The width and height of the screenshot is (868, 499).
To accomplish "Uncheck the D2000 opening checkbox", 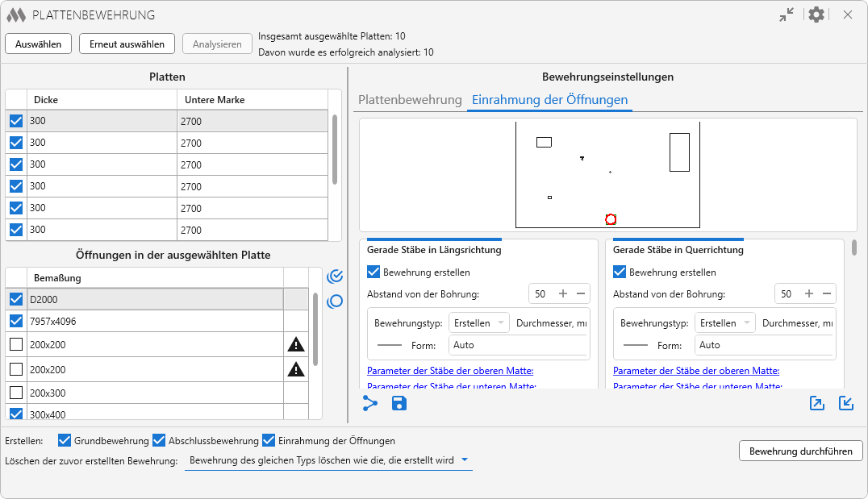I will tap(16, 299).
